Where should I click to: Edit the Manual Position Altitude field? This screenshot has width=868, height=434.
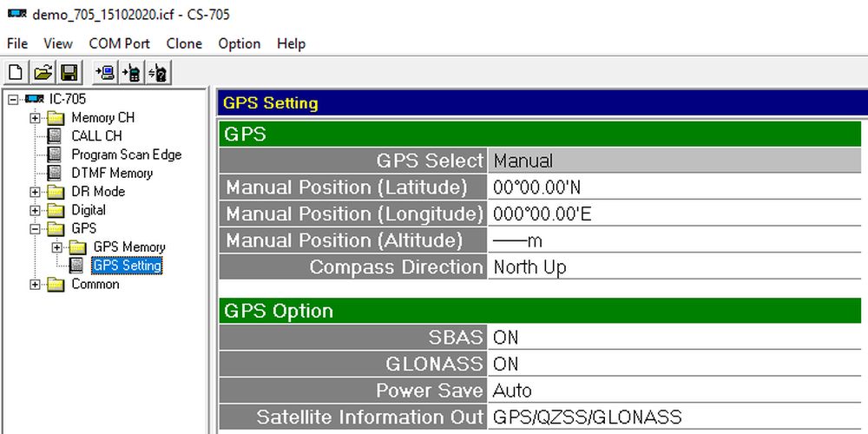[674, 240]
